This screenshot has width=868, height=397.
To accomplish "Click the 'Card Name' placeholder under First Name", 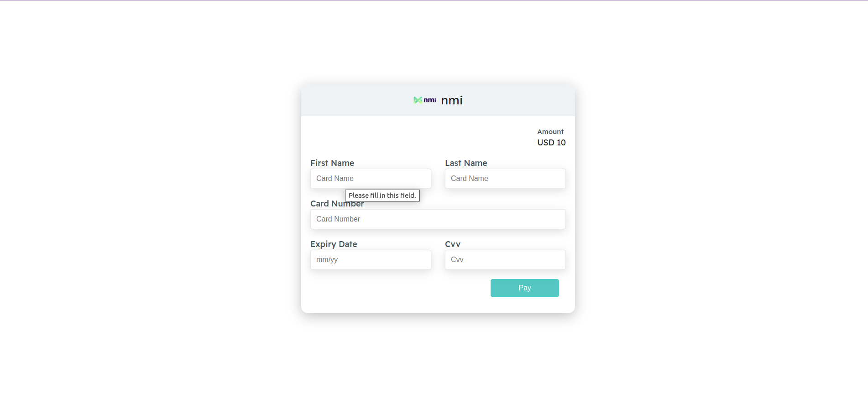I will point(335,179).
